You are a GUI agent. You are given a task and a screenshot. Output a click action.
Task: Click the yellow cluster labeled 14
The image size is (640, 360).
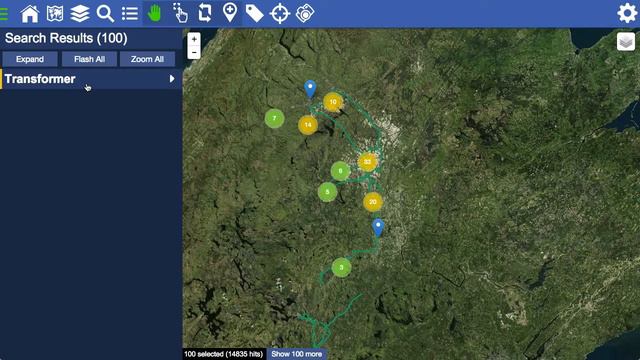tap(308, 125)
